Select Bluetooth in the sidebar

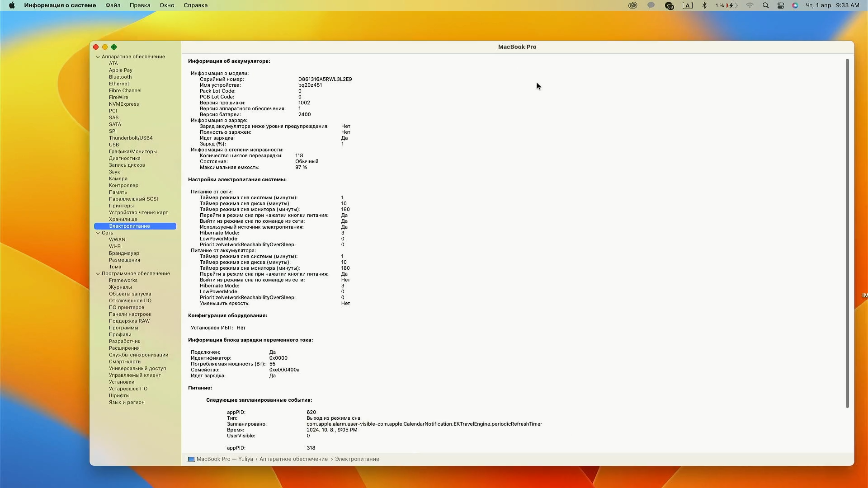120,77
